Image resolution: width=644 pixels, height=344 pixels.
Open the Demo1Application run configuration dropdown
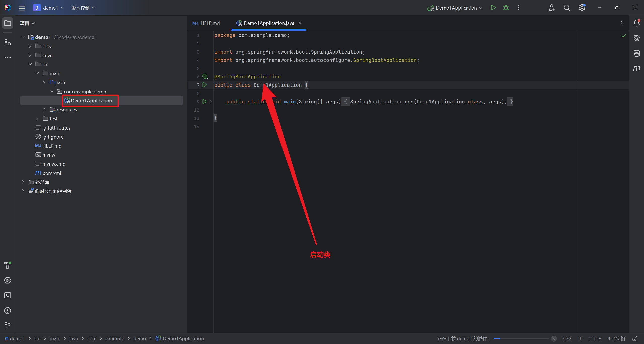(x=456, y=8)
